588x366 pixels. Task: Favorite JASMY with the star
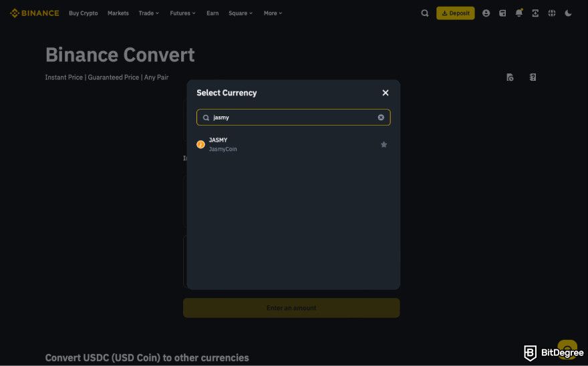pos(384,144)
